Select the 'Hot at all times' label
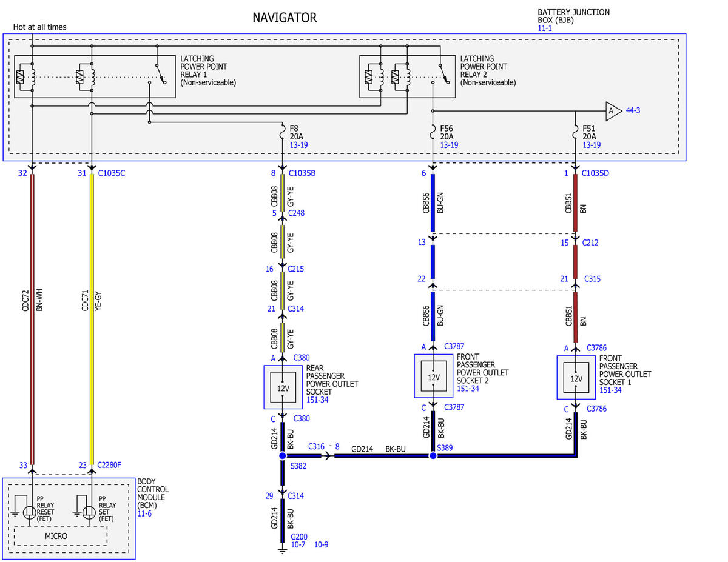Viewport: 728px width, 562px height. [39, 27]
